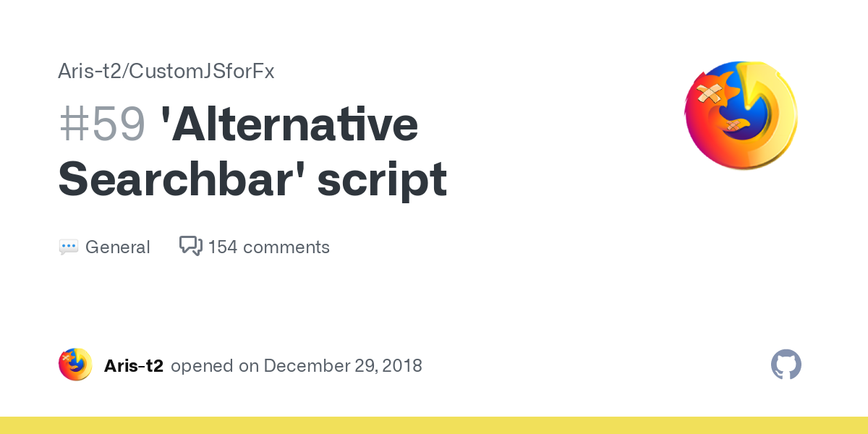The image size is (868, 434).
Task: Click the large broken Firefox logo
Action: (740, 116)
